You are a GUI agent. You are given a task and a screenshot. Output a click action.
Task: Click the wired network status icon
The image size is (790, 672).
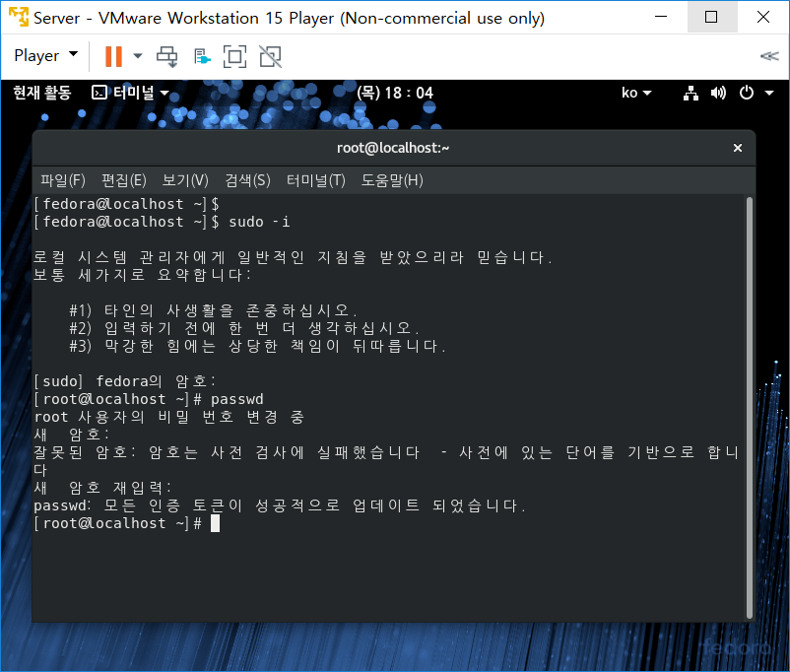691,93
